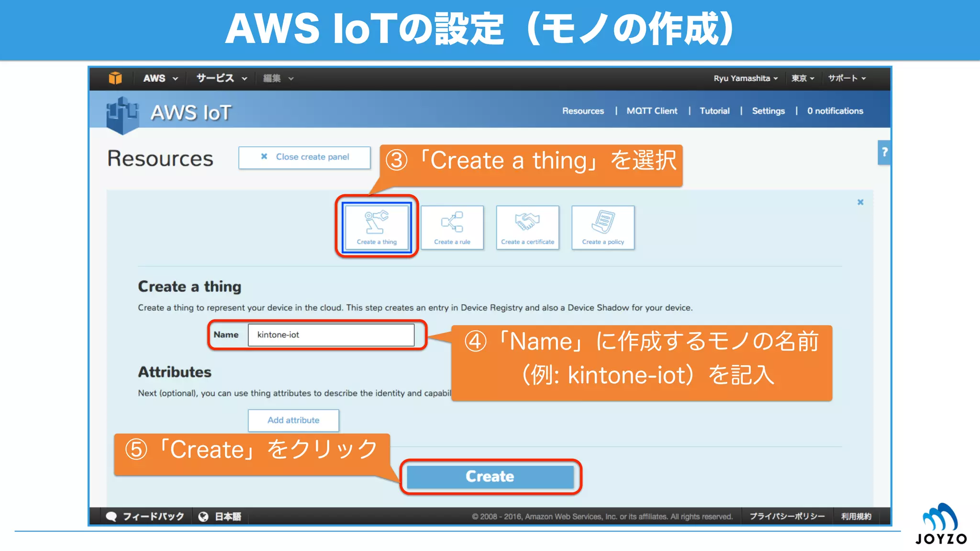Open 利用規約 link in footer
This screenshot has width=980, height=551.
point(857,517)
